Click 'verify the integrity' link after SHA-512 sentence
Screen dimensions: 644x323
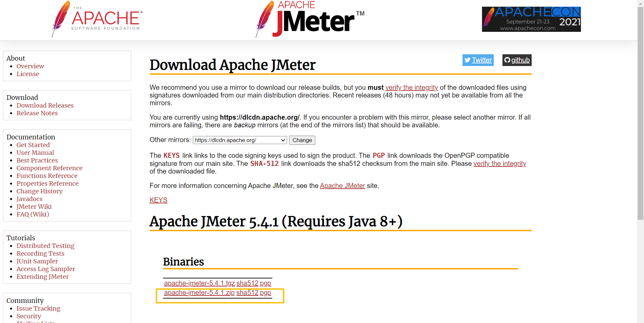(500, 164)
